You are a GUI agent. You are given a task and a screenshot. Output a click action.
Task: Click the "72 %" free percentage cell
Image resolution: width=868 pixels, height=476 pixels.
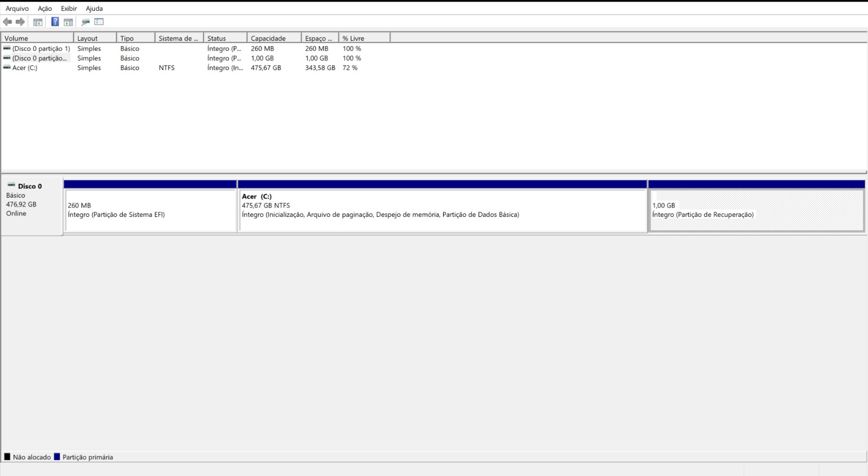(x=350, y=68)
